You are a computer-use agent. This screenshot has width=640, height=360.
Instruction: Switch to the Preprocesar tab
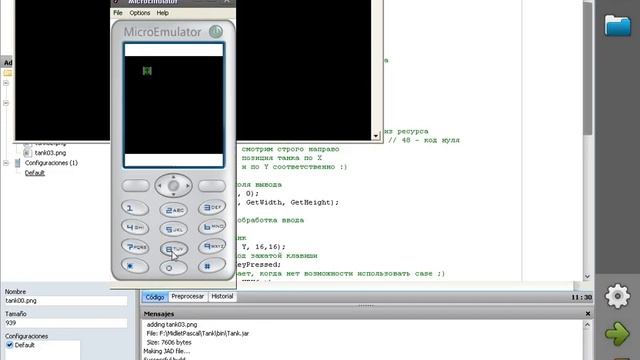coord(187,296)
